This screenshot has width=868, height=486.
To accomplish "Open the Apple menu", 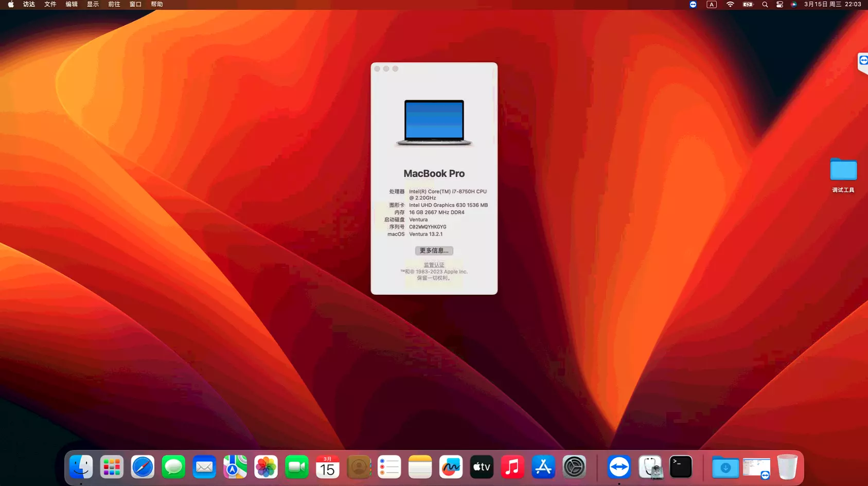I will 11,5.
